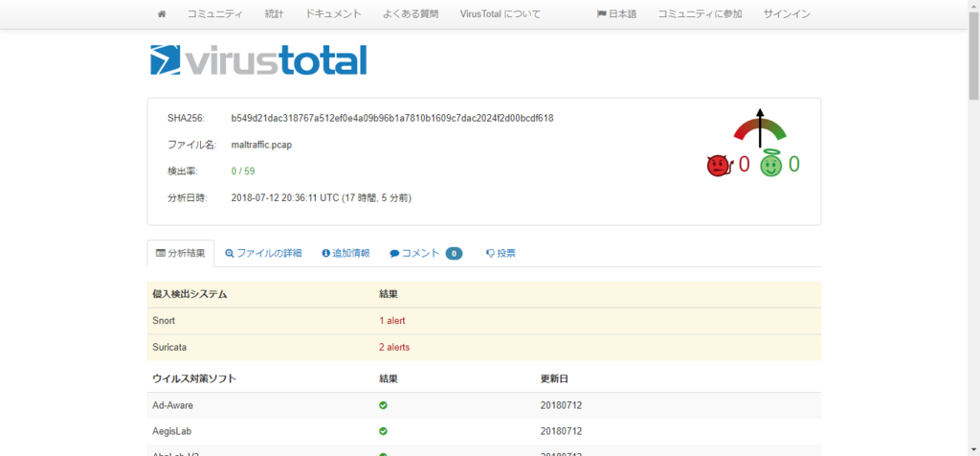
Task: Click Suricata 2 alerts result
Action: coord(394,347)
